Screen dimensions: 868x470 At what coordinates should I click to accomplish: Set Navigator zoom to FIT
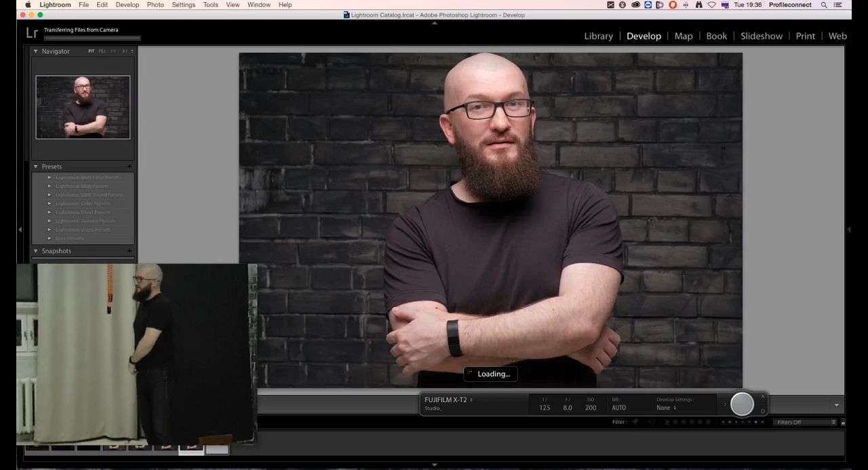pyautogui.click(x=91, y=52)
